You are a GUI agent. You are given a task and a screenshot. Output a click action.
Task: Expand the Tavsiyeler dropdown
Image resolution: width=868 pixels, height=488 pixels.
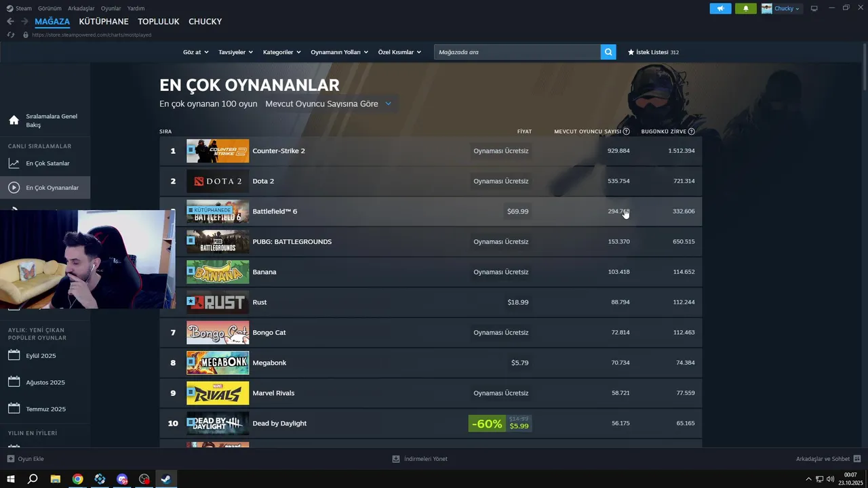pos(235,52)
